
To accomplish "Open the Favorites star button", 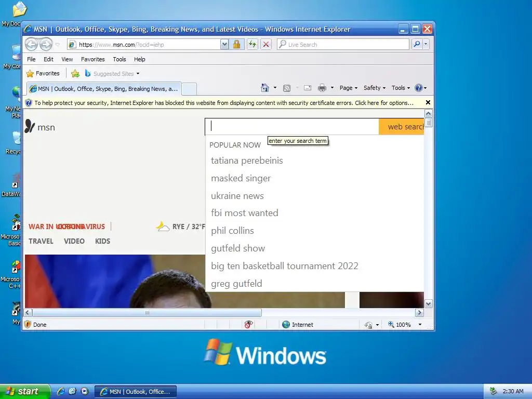I will click(x=43, y=73).
